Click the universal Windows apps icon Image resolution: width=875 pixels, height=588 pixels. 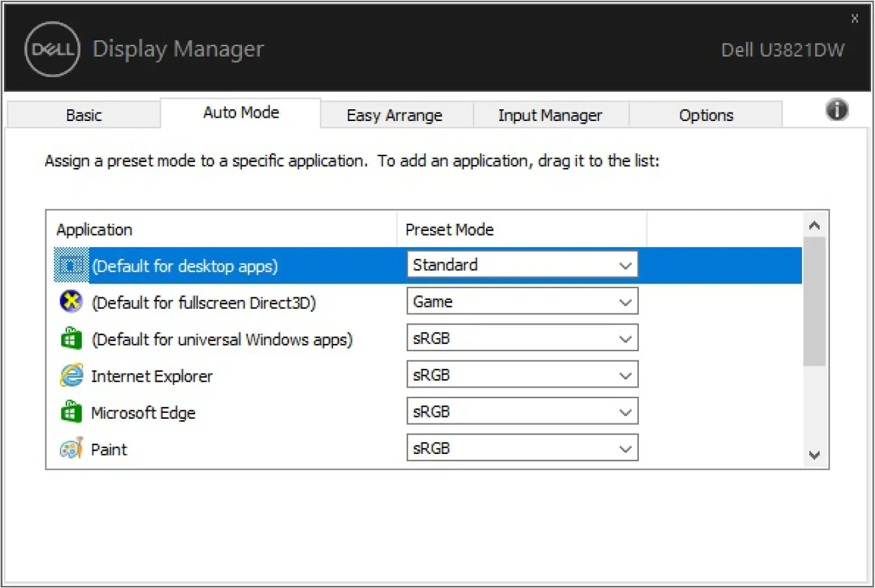coord(70,339)
